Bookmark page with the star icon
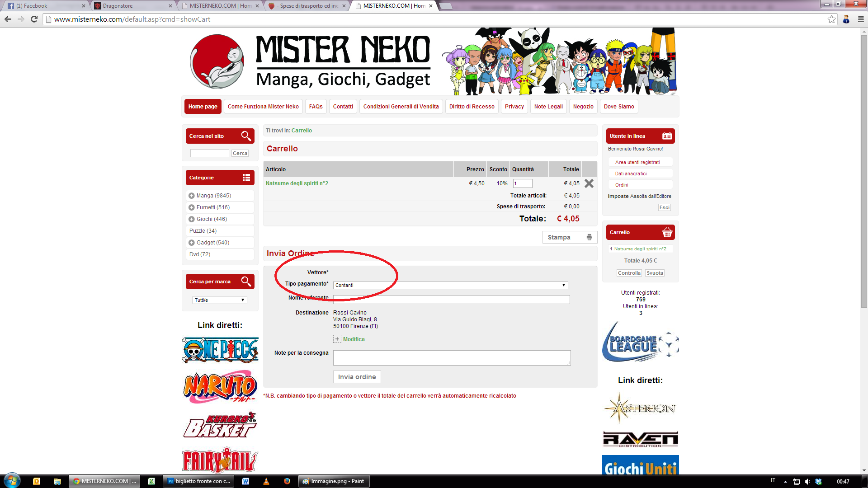 tap(831, 19)
